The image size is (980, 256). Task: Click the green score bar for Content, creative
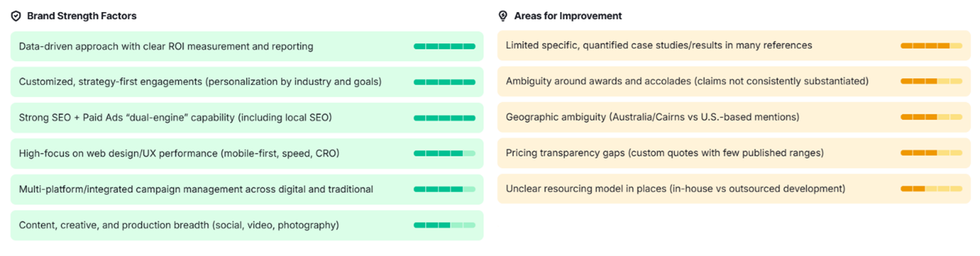click(445, 225)
